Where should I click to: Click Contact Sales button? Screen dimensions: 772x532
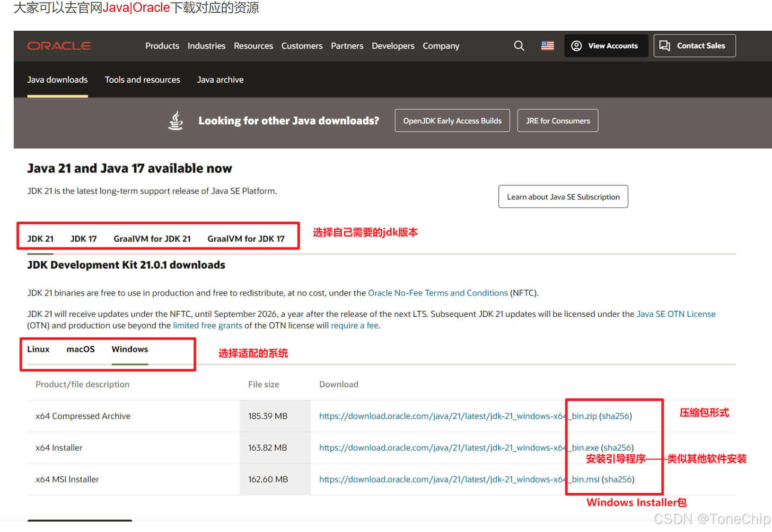coord(694,46)
